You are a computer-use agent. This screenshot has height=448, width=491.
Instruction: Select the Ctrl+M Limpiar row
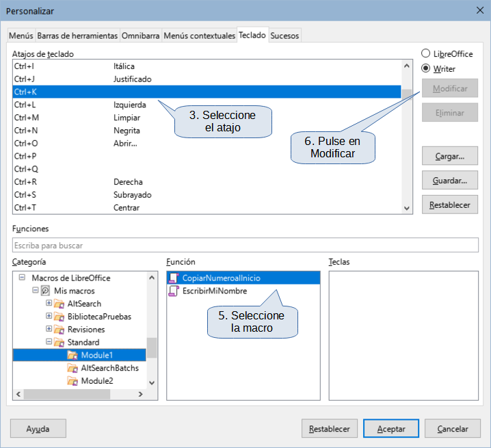click(x=207, y=118)
